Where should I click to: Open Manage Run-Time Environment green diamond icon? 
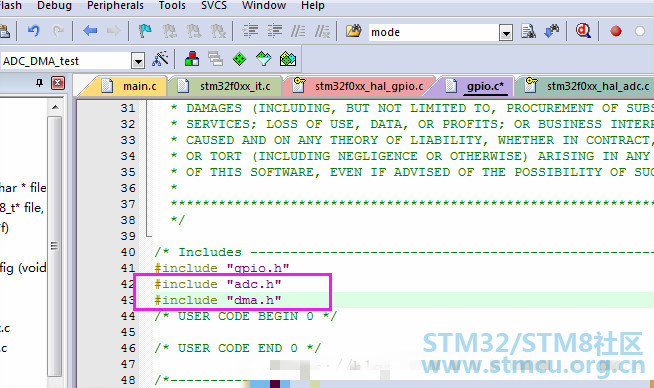click(x=239, y=59)
